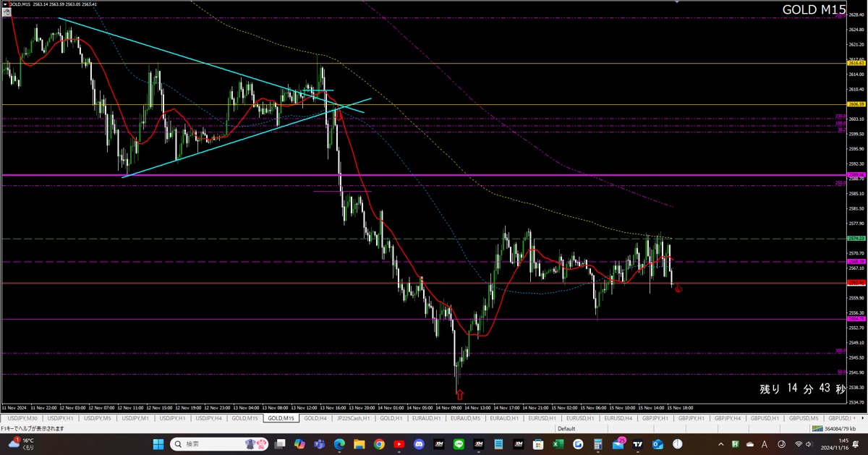The width and height of the screenshot is (868, 455).
Task: Open the Discord taskbar icon
Action: (x=419, y=444)
